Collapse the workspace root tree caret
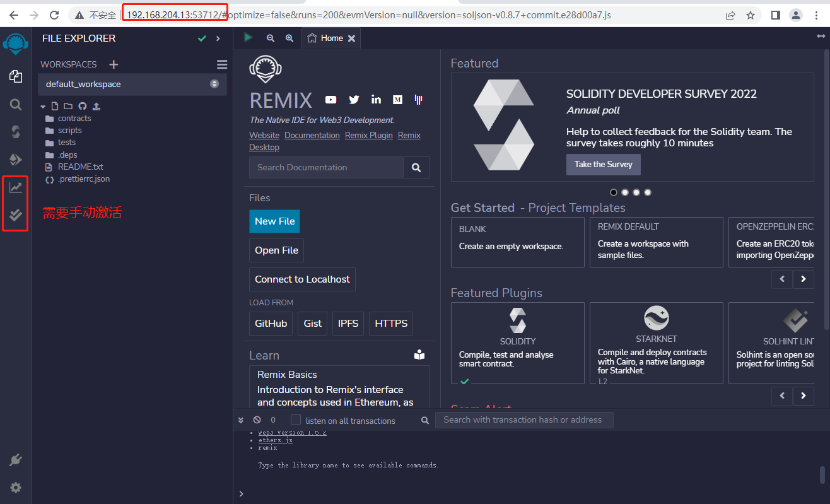This screenshot has width=830, height=504. point(44,107)
